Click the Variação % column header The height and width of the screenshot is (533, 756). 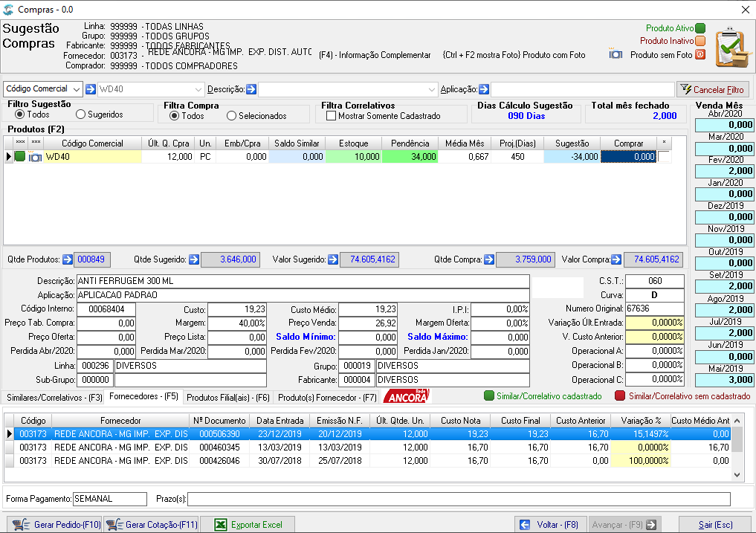[641, 421]
